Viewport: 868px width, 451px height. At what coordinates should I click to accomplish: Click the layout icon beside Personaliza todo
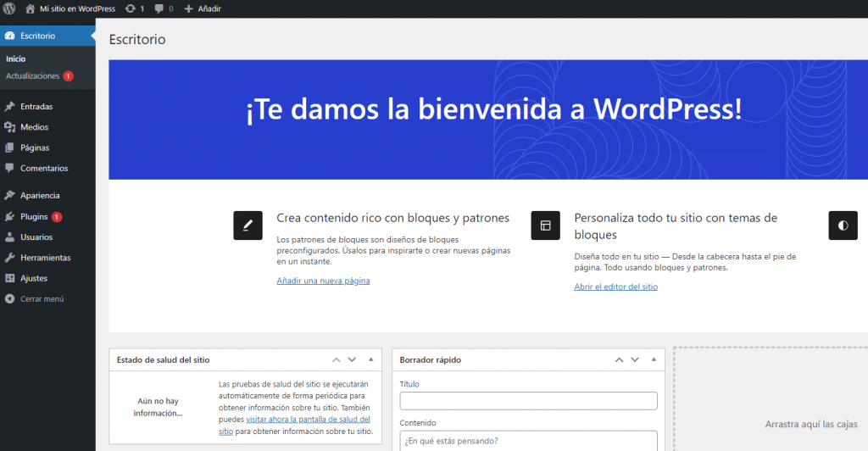pyautogui.click(x=545, y=225)
